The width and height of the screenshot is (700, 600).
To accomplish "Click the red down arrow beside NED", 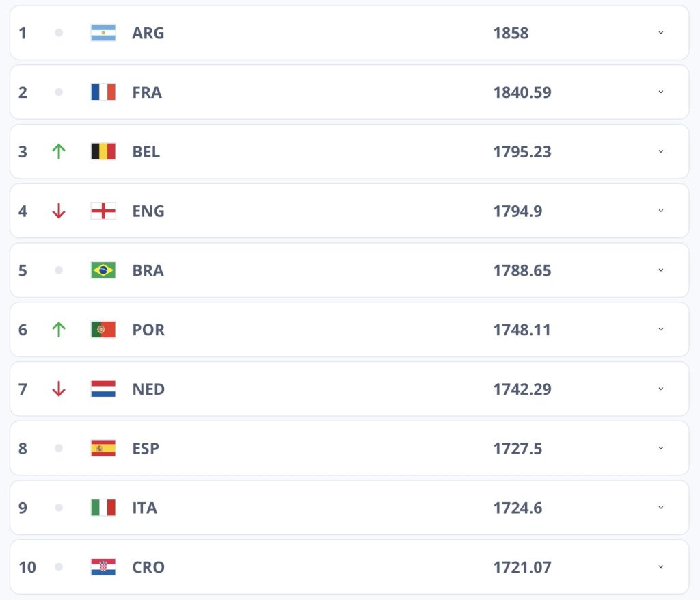I will 59,389.
